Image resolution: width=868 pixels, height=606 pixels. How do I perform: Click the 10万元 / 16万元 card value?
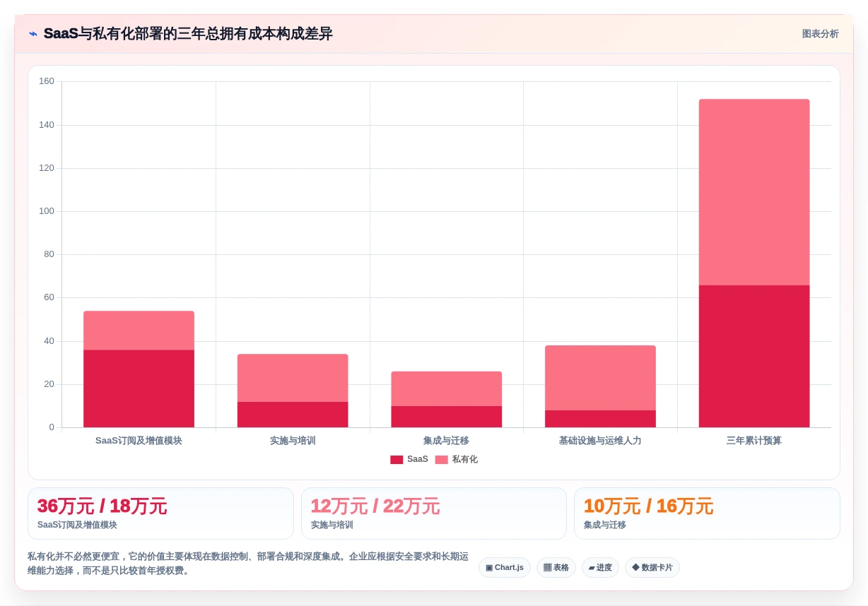648,506
